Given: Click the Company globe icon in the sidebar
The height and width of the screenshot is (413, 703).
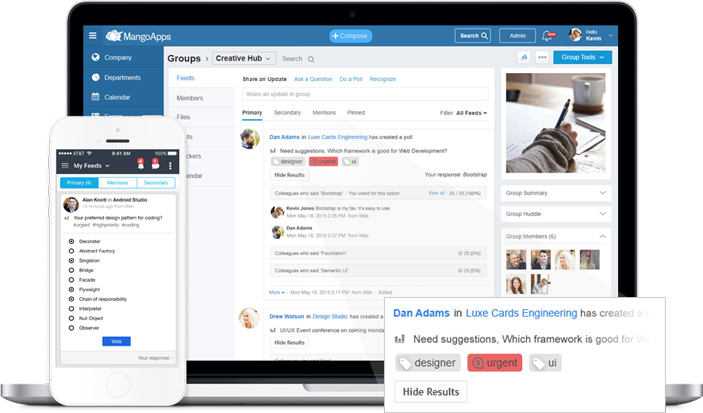Looking at the screenshot, I should point(95,57).
